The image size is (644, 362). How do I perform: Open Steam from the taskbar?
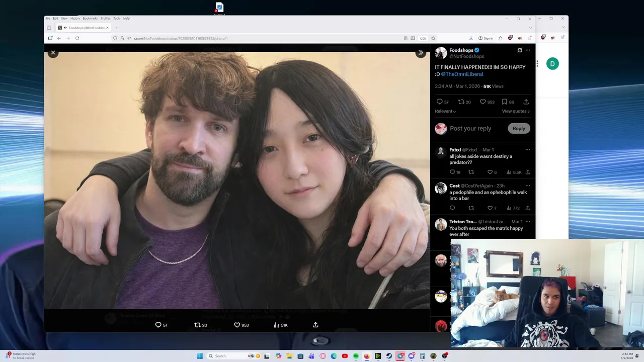click(389, 356)
